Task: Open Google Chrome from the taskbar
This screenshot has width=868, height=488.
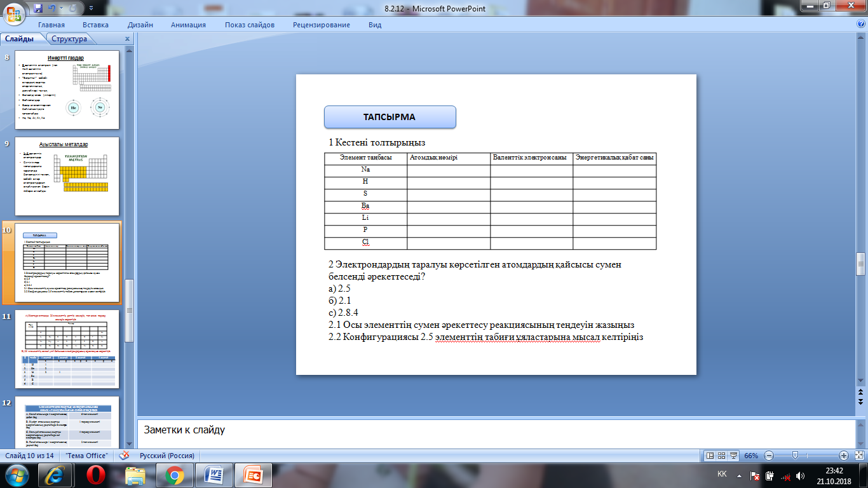Action: (175, 475)
